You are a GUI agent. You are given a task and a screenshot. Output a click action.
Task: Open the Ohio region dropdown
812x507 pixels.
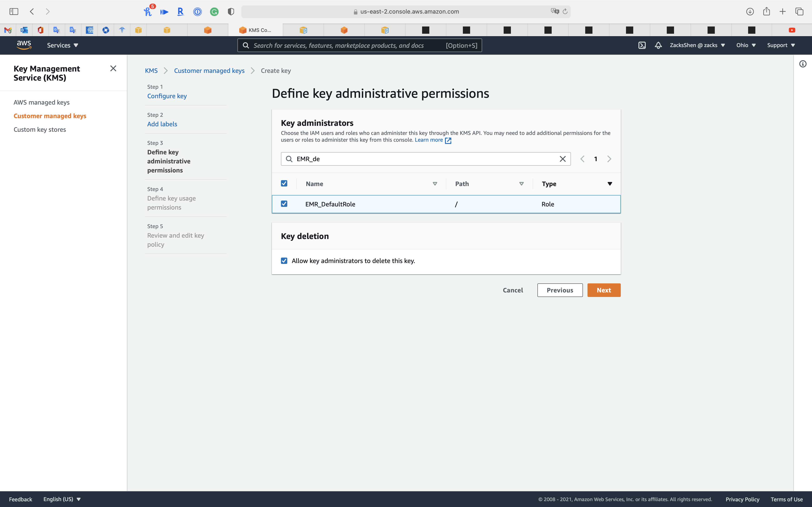pyautogui.click(x=746, y=45)
